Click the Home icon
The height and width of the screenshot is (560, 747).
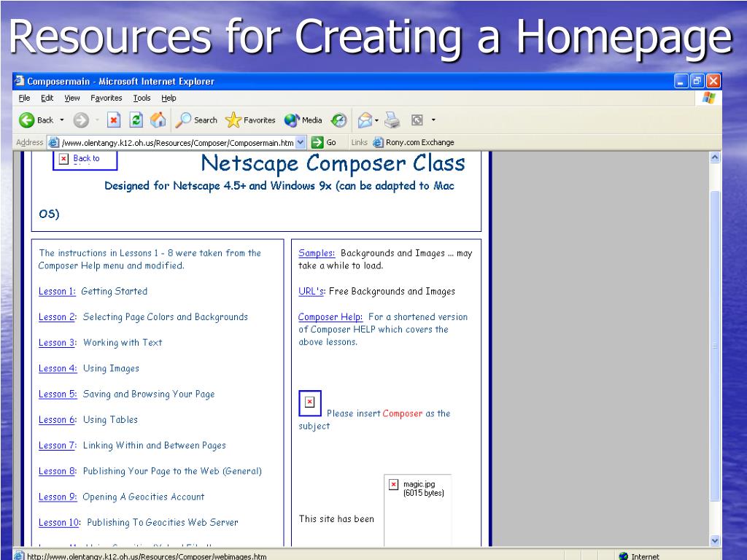[158, 120]
